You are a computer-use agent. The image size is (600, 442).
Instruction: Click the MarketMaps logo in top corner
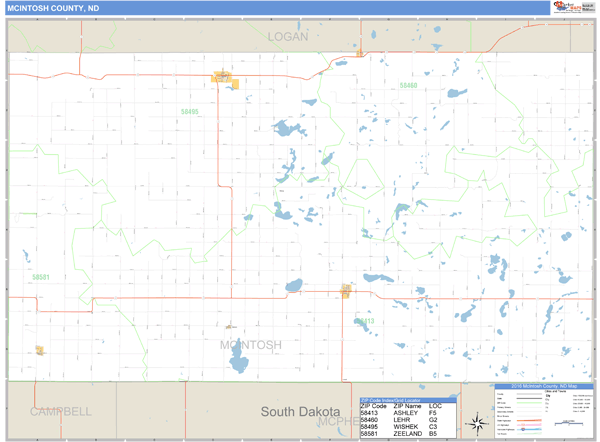(565, 7)
